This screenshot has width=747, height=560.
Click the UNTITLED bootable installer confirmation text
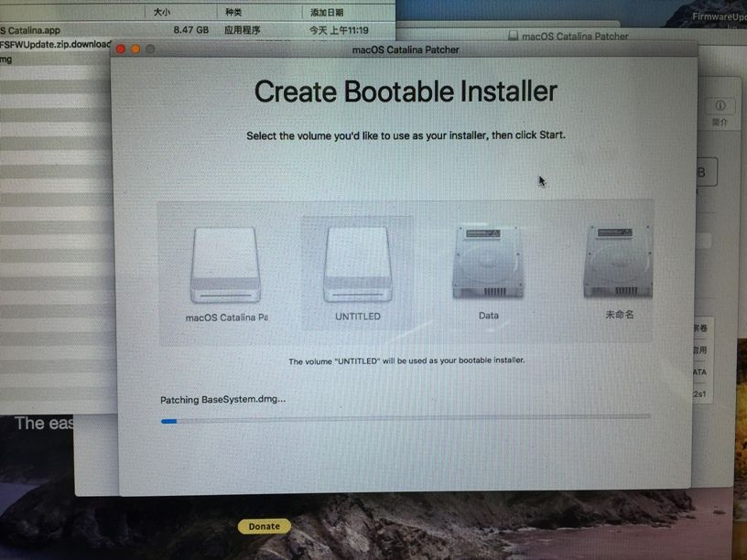pyautogui.click(x=406, y=361)
